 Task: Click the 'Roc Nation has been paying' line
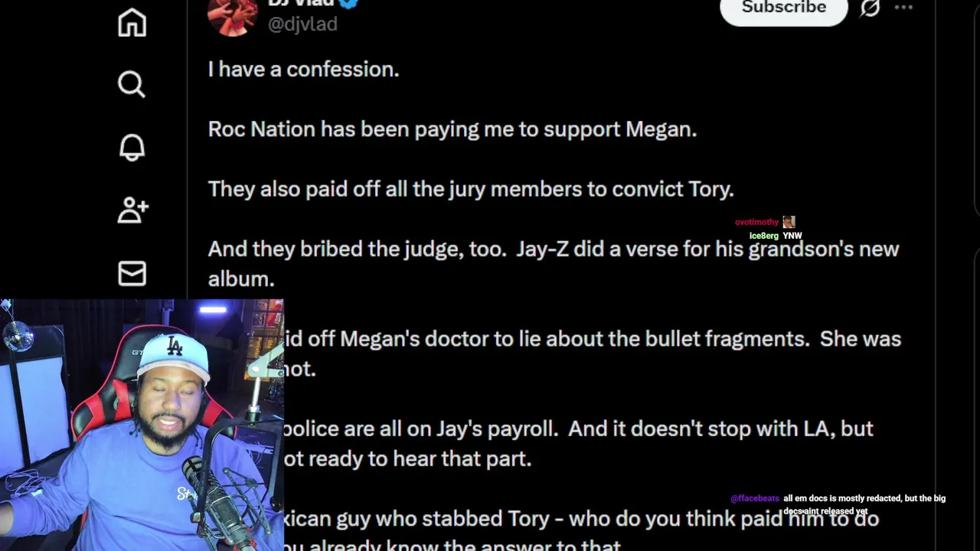click(x=452, y=129)
